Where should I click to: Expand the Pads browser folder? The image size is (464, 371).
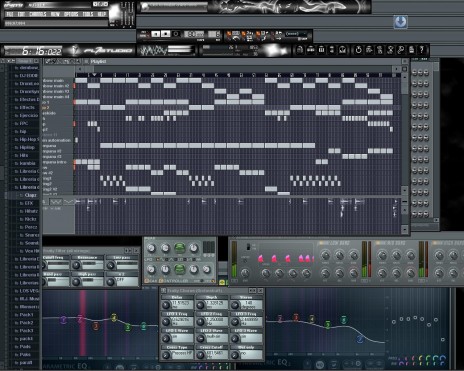(24, 347)
